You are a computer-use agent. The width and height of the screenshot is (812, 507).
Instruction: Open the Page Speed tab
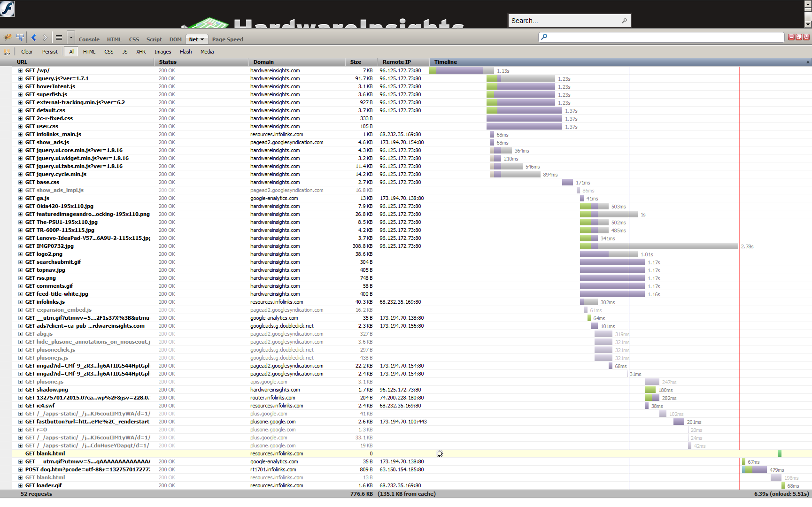228,39
